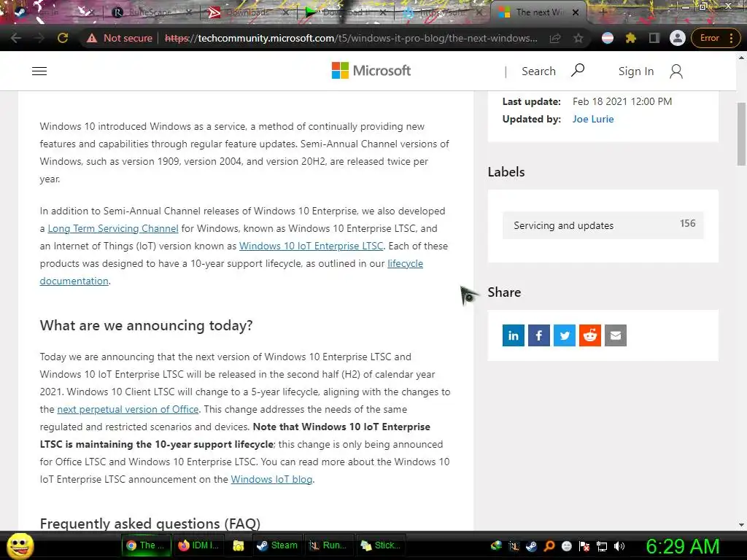Click the scrollbar down arrow
747x560 pixels.
(741, 525)
